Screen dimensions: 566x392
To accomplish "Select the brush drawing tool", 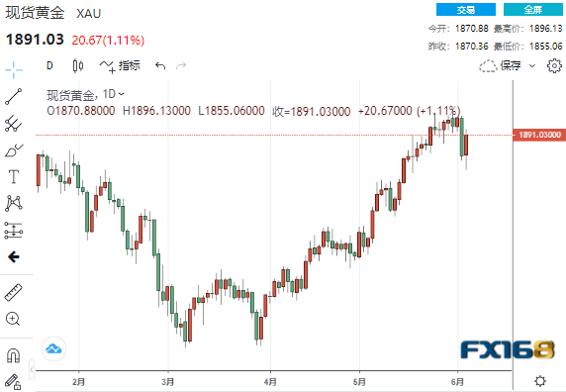I will coord(13,150).
